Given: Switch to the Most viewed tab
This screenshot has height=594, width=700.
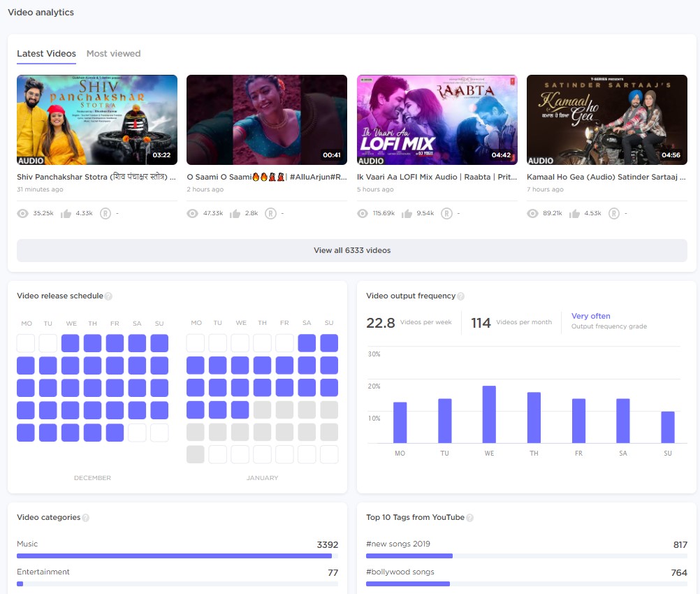Looking at the screenshot, I should [113, 54].
